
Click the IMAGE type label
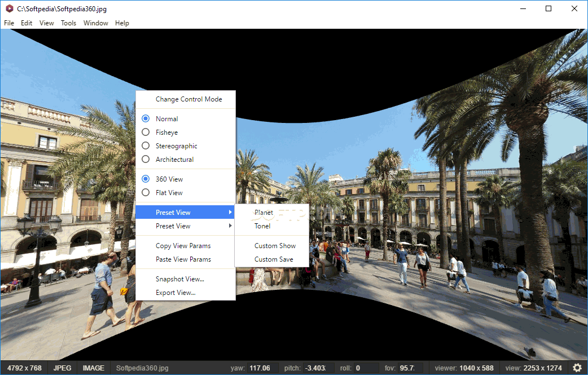pos(93,368)
